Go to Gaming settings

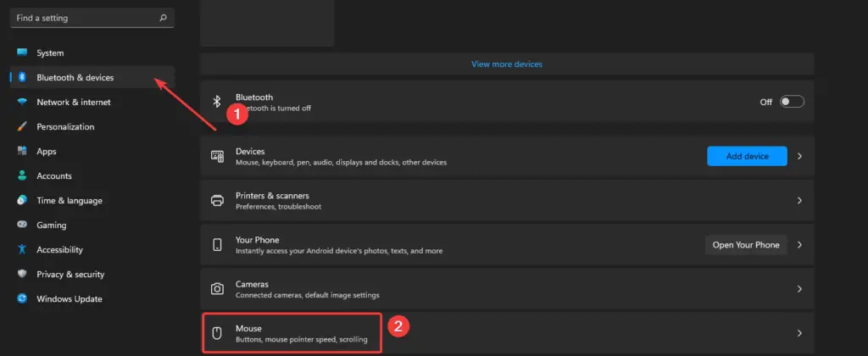[92, 225]
